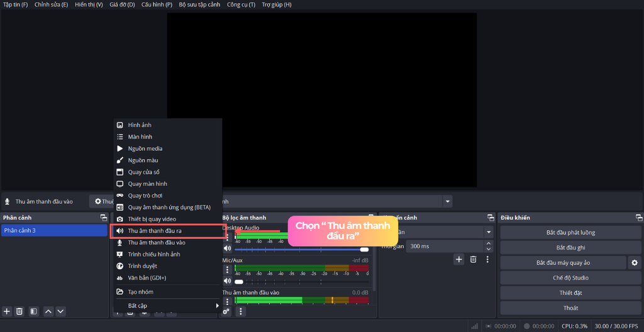Mute the Mic/Aux speaker toggle
Image resolution: width=644 pixels, height=332 pixels.
pyautogui.click(x=228, y=281)
